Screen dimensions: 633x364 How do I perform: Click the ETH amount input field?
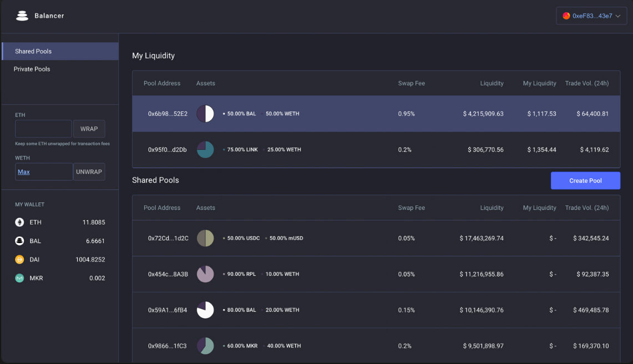pos(43,129)
